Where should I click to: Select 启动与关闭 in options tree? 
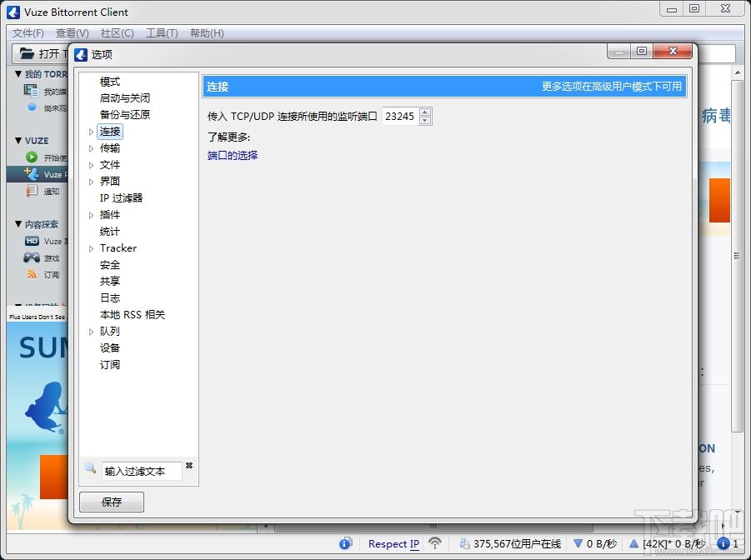point(124,98)
